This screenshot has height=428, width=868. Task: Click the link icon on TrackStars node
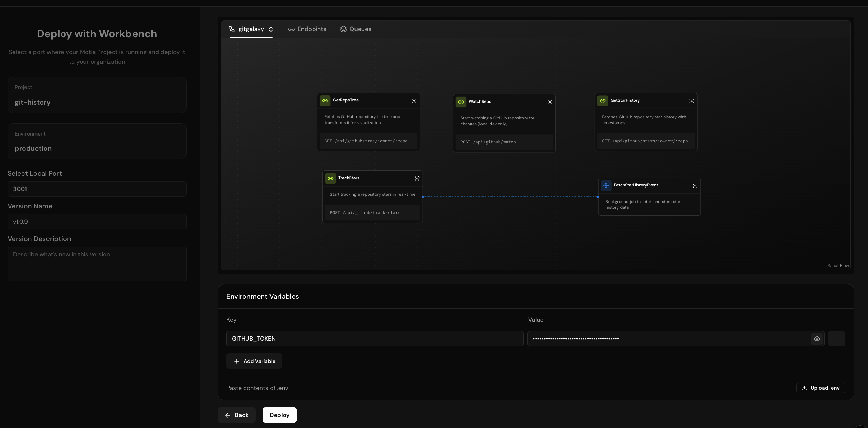click(x=330, y=178)
